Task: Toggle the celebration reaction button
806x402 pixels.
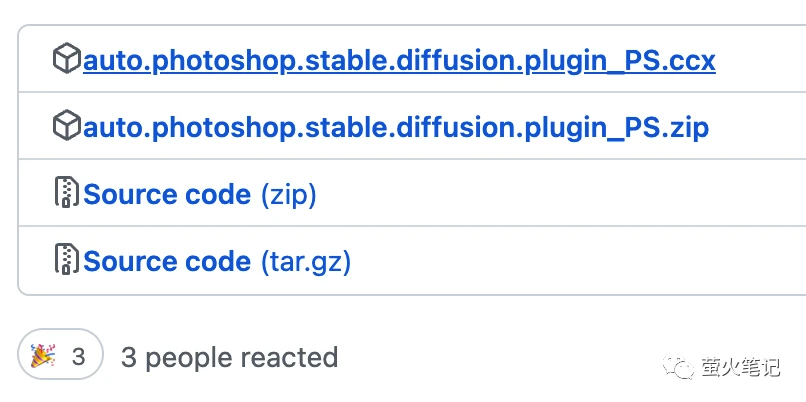Action: coord(60,356)
